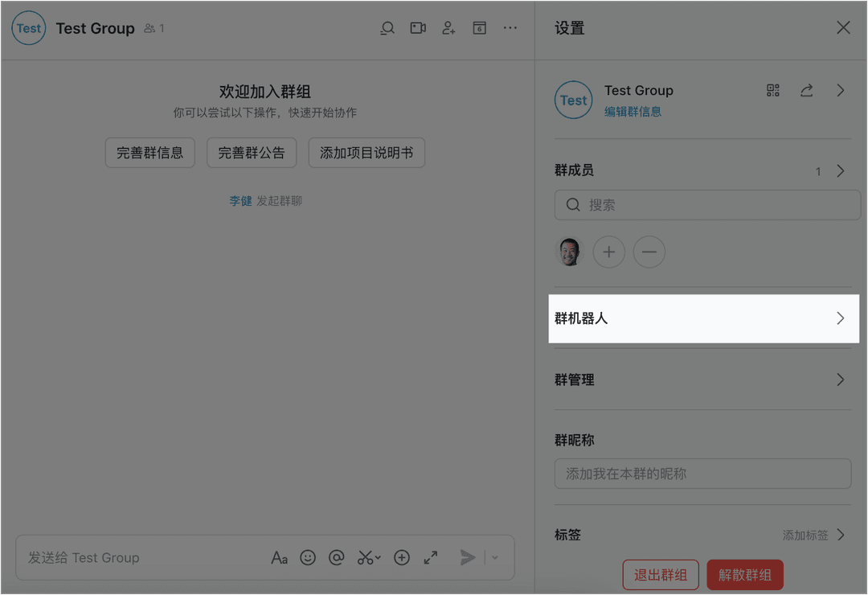868x595 pixels.
Task: Click the 群昵称 nickname input field
Action: click(703, 474)
